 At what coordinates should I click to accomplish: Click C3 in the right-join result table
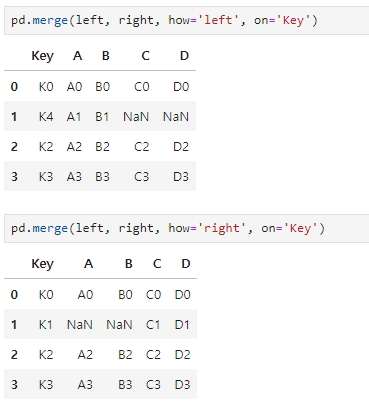[153, 385]
